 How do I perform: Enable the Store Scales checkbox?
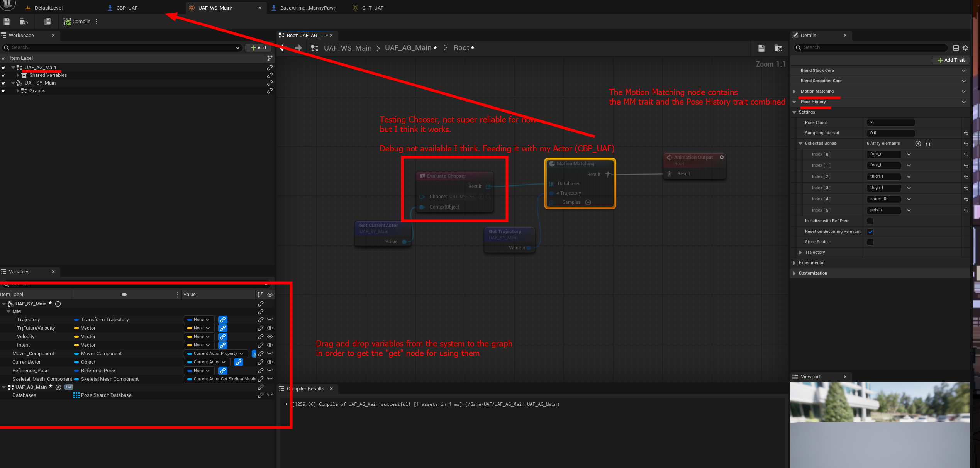(x=870, y=242)
